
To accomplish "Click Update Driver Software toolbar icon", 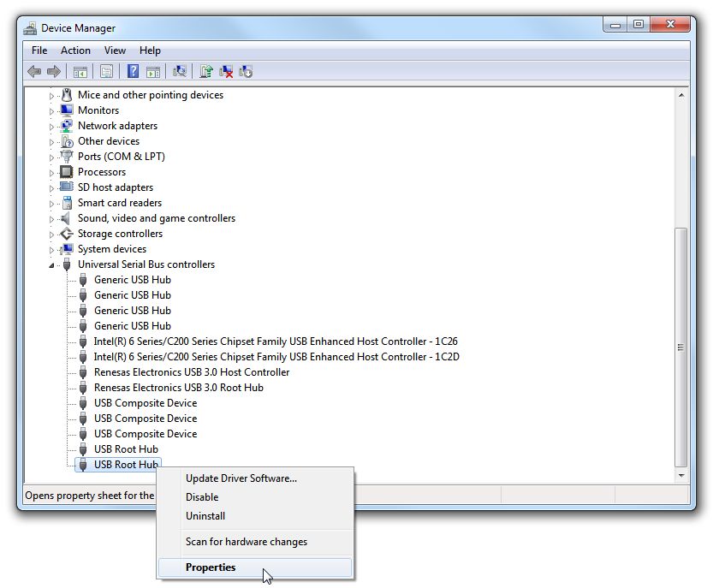I will [x=206, y=71].
